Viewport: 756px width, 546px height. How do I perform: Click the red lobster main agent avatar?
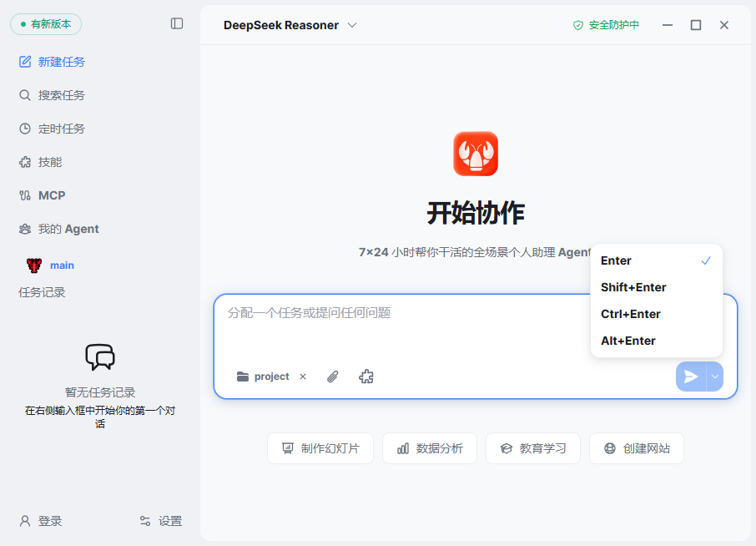33,265
